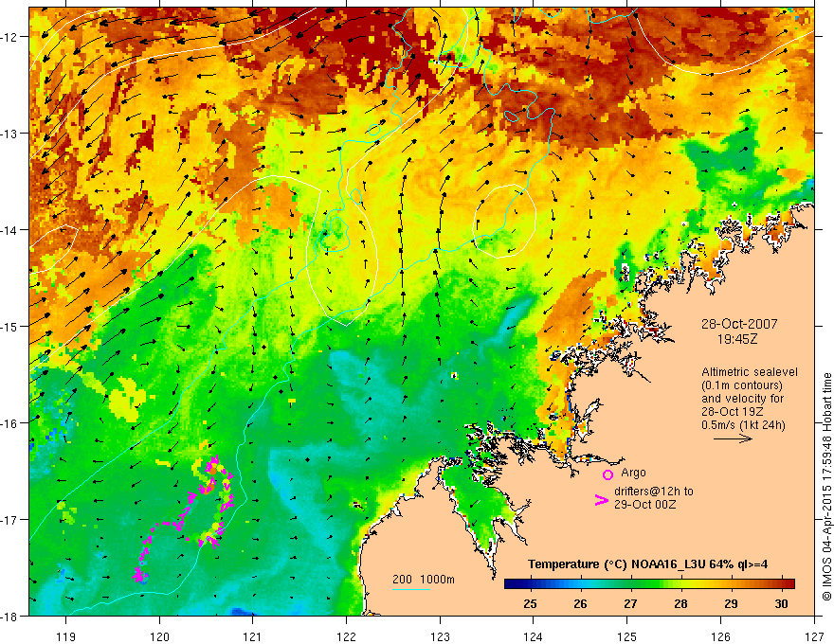Click the '200 1000m' depth label

click(424, 580)
